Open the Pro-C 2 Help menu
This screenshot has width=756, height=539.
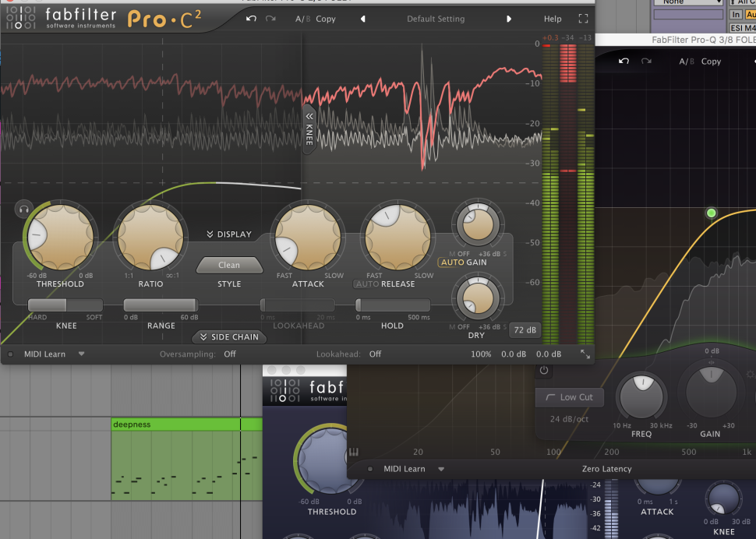click(552, 19)
